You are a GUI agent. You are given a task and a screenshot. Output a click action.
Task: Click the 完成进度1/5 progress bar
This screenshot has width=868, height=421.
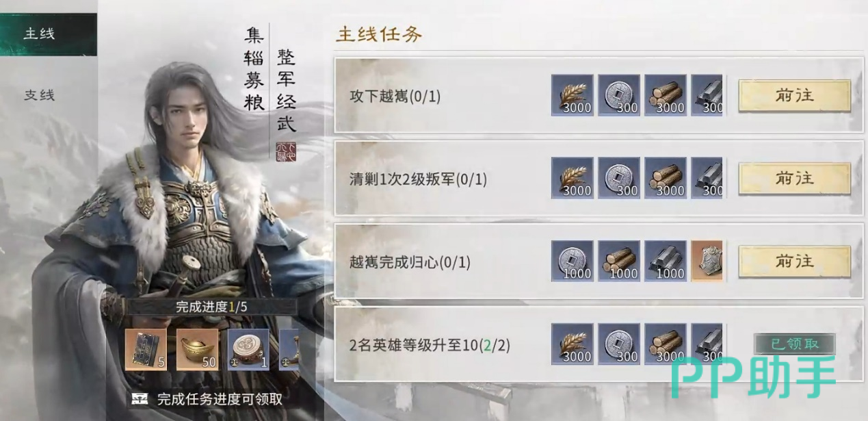click(211, 307)
